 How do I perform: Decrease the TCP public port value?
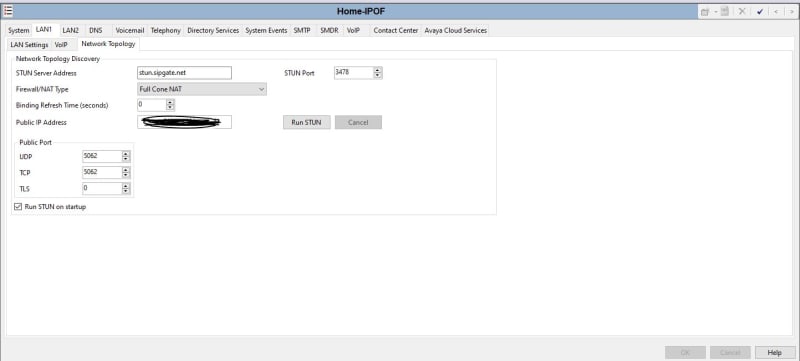(x=126, y=175)
